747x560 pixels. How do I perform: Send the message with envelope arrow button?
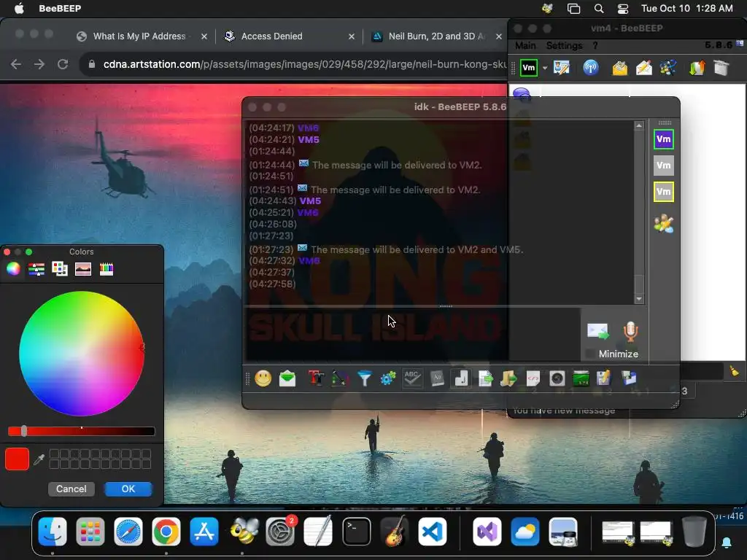[598, 331]
